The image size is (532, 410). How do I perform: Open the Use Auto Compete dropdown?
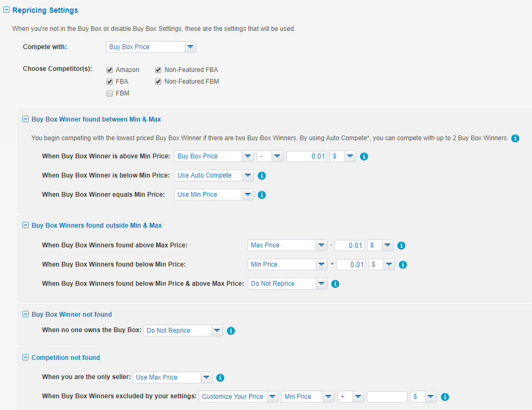click(x=214, y=175)
